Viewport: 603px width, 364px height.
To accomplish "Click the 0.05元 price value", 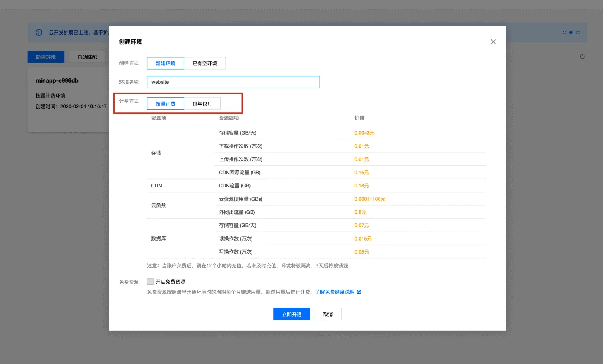I will [x=362, y=252].
